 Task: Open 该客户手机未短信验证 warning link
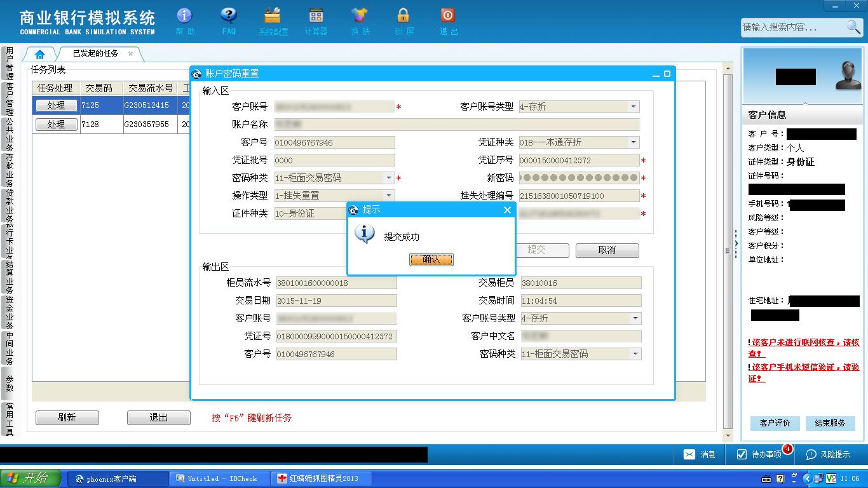804,372
